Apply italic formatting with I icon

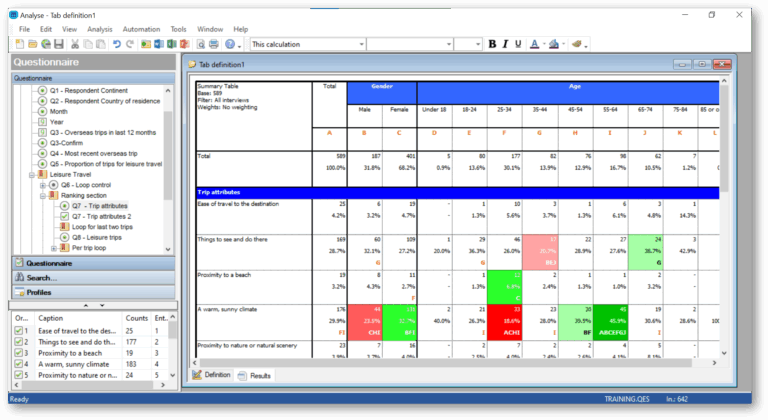505,44
